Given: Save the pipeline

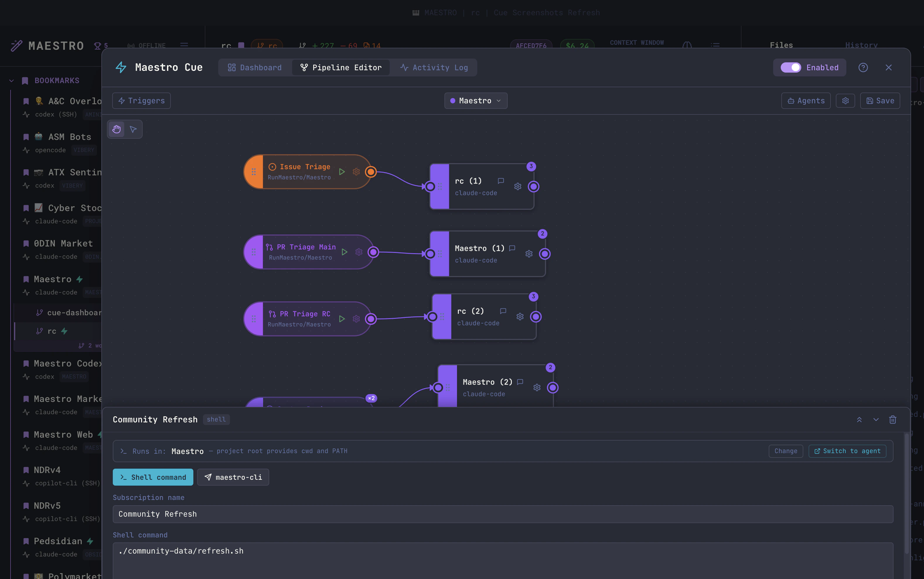Looking at the screenshot, I should 880,101.
